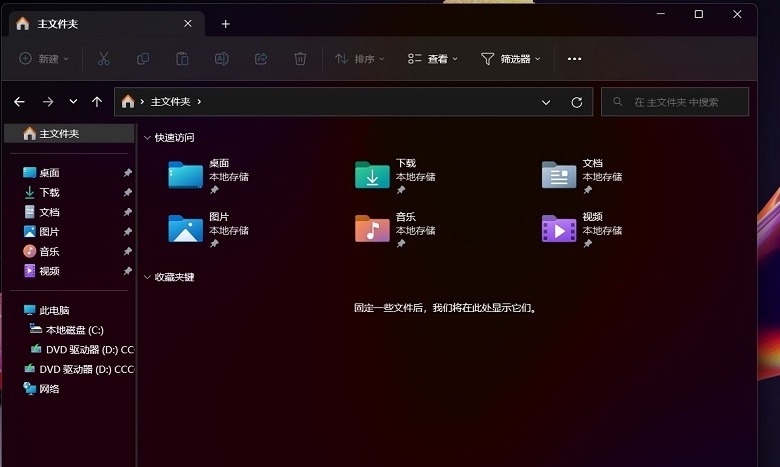
Task: Refresh the current folder view
Action: [x=577, y=102]
